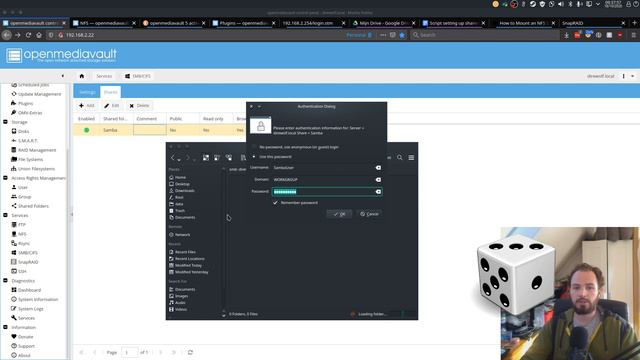Clear the Domain field with its icon
Screen dimensions: 640x360
[378, 180]
